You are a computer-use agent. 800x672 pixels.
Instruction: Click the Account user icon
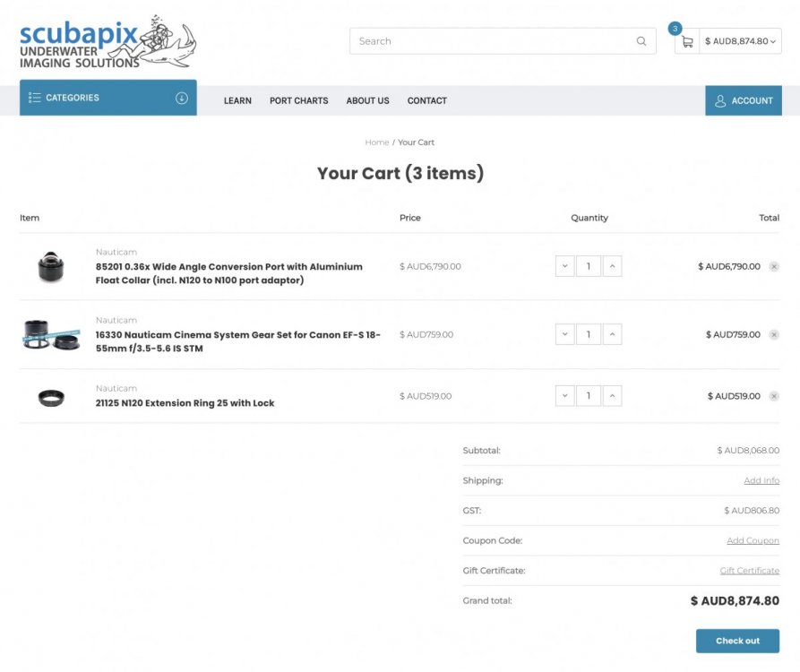(x=720, y=101)
